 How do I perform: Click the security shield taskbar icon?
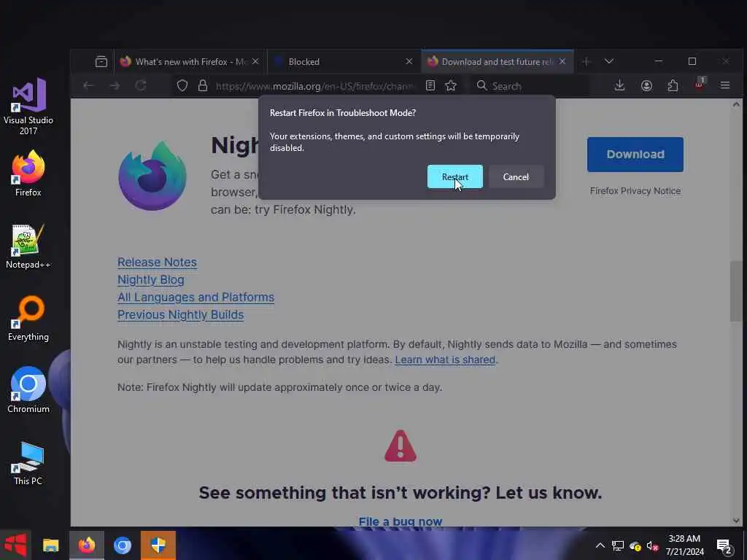pyautogui.click(x=158, y=545)
